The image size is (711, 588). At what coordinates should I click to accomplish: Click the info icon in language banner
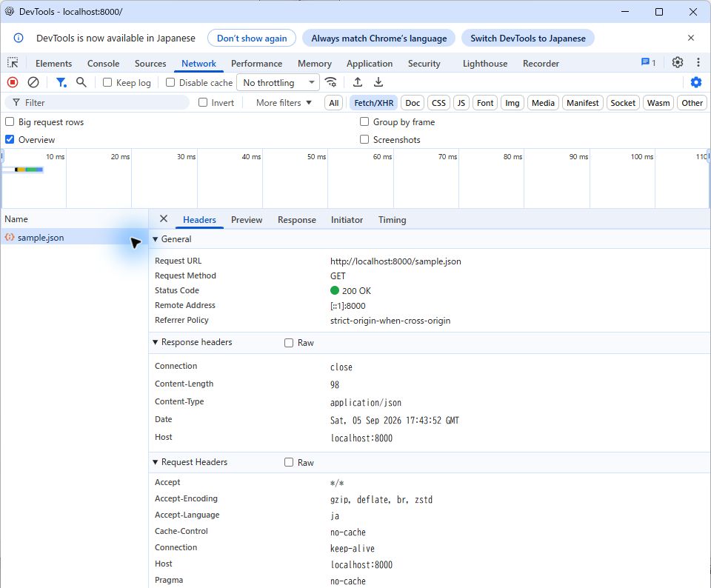coord(19,38)
